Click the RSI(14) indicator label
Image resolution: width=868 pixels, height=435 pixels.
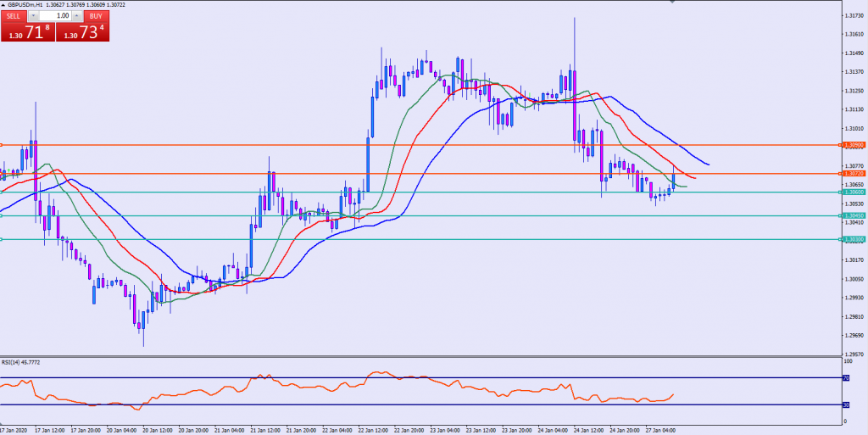point(20,362)
